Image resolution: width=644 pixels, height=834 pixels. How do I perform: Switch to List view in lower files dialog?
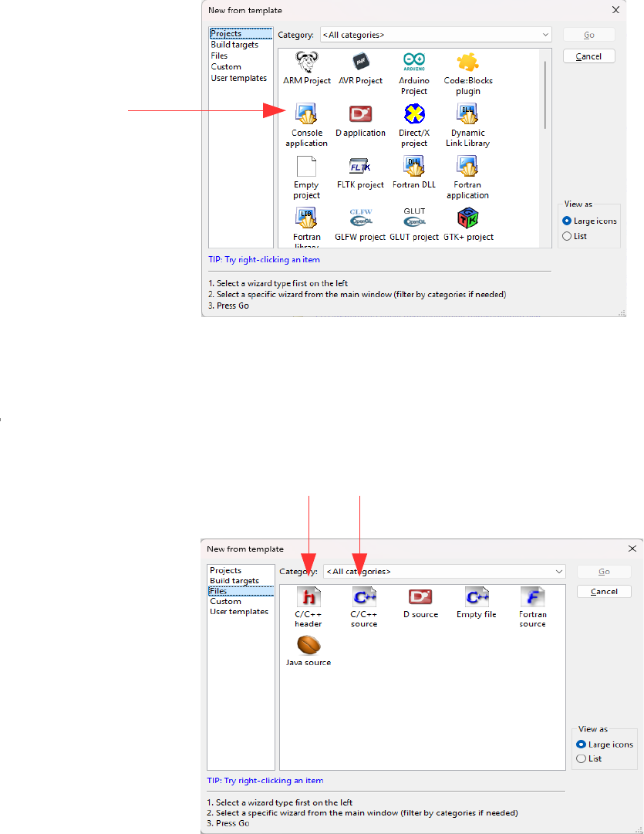coord(582,759)
